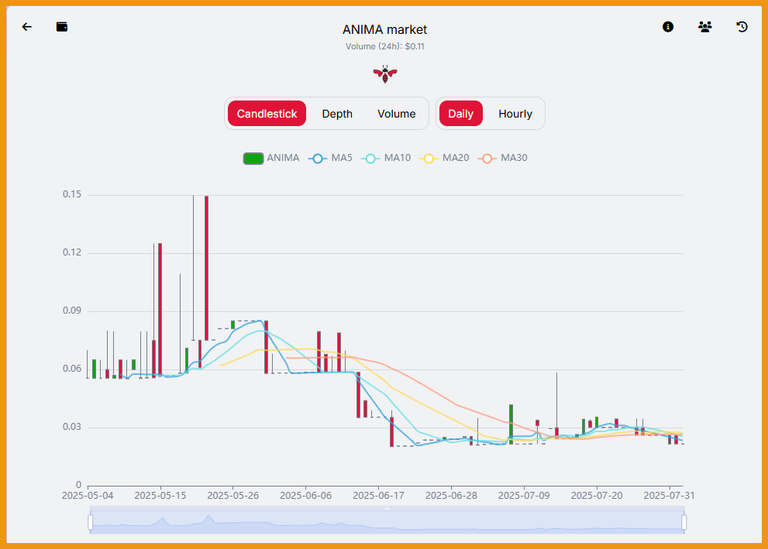768x549 pixels.
Task: Click the Volume (24h): $0.11 text
Action: click(385, 47)
